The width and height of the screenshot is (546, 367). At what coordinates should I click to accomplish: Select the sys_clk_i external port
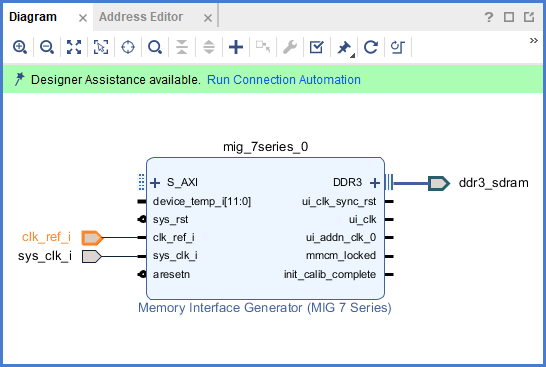92,257
